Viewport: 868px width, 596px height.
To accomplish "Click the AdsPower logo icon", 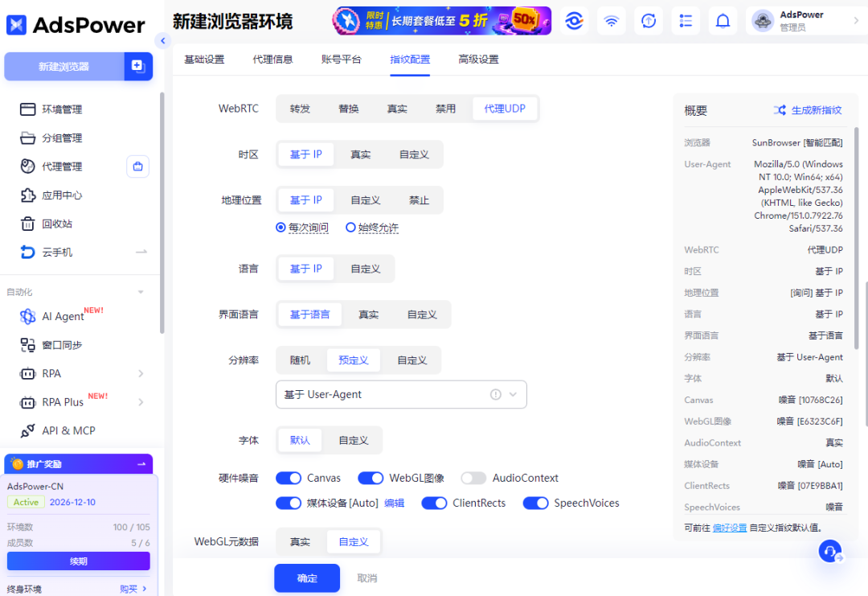I will (16, 25).
